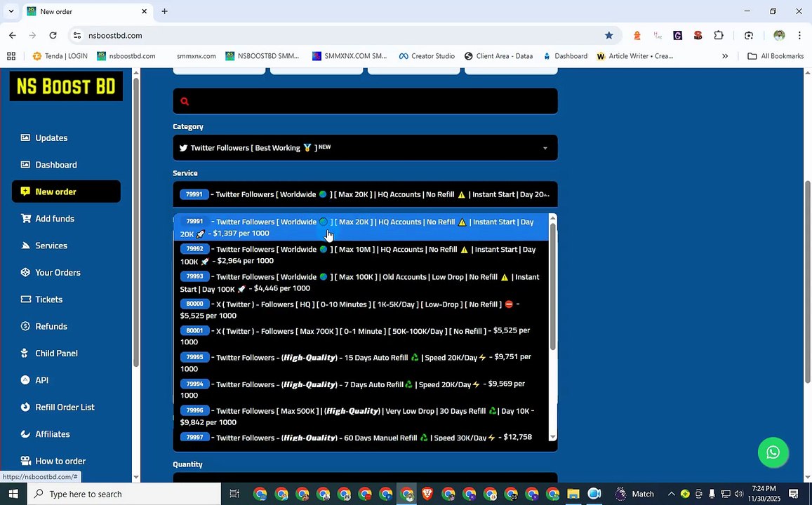Open the Chrome profile avatar
The image size is (812, 505).
pyautogui.click(x=779, y=35)
